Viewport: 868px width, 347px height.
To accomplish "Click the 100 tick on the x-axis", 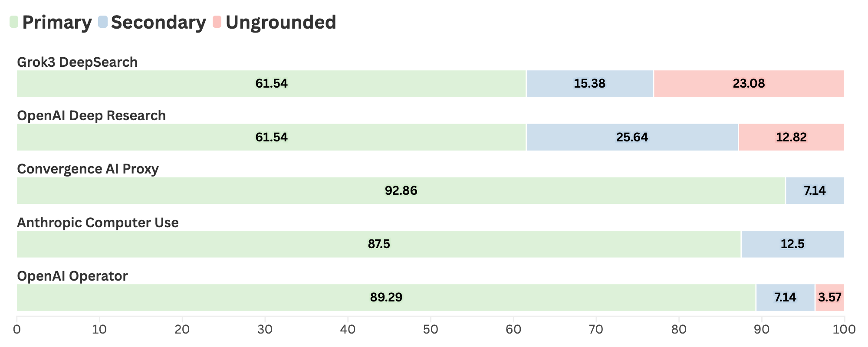I will tap(844, 330).
